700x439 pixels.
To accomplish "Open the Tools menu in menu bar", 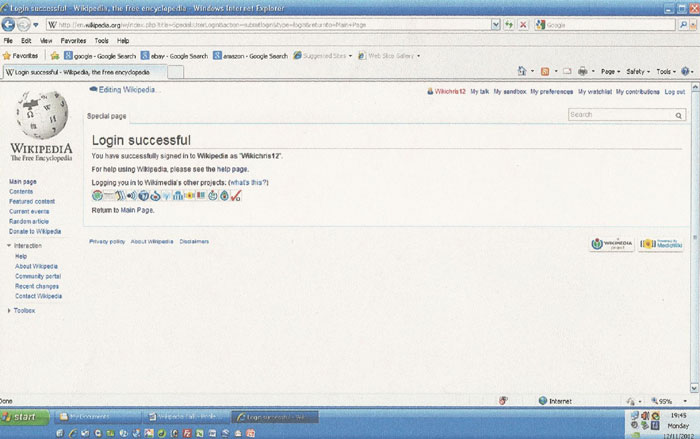I will (x=101, y=41).
